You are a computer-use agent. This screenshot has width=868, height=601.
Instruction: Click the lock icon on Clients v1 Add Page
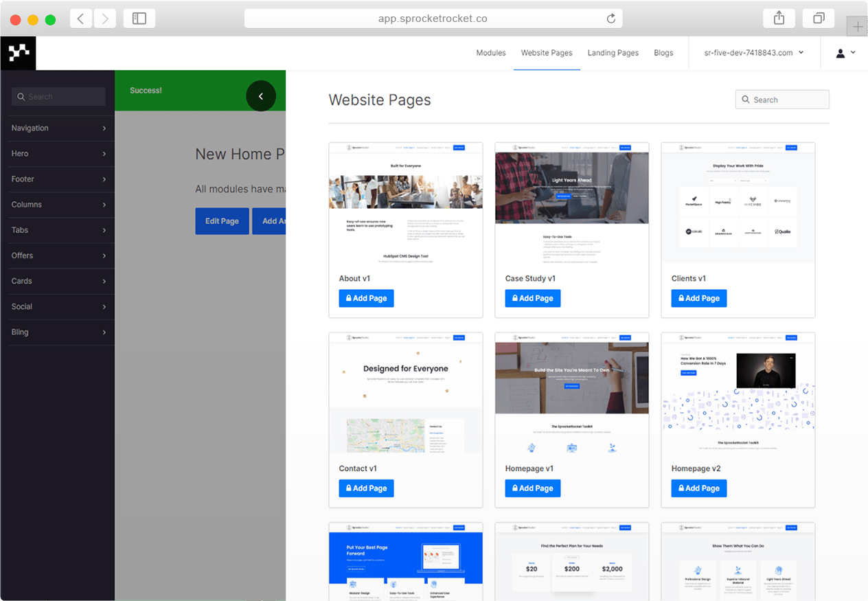pos(681,298)
